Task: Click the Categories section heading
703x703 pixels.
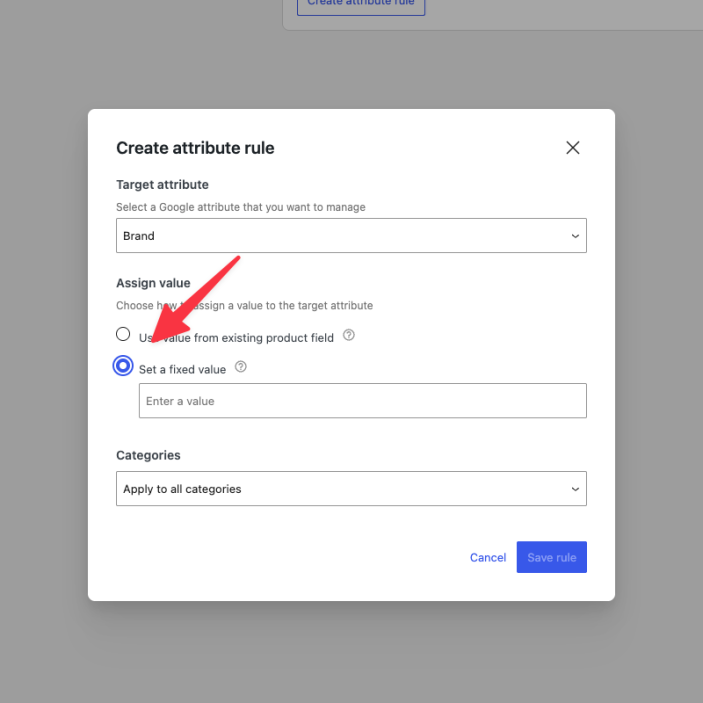Action: [x=148, y=455]
